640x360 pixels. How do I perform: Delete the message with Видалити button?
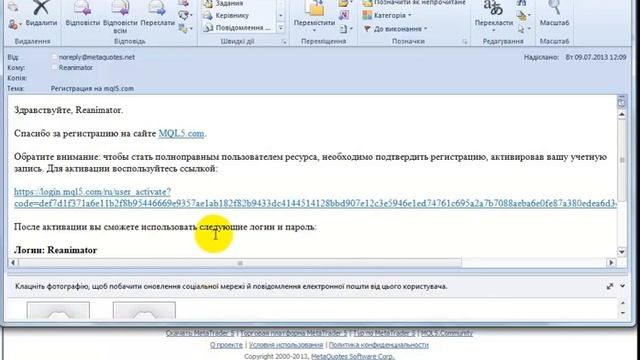click(x=41, y=14)
